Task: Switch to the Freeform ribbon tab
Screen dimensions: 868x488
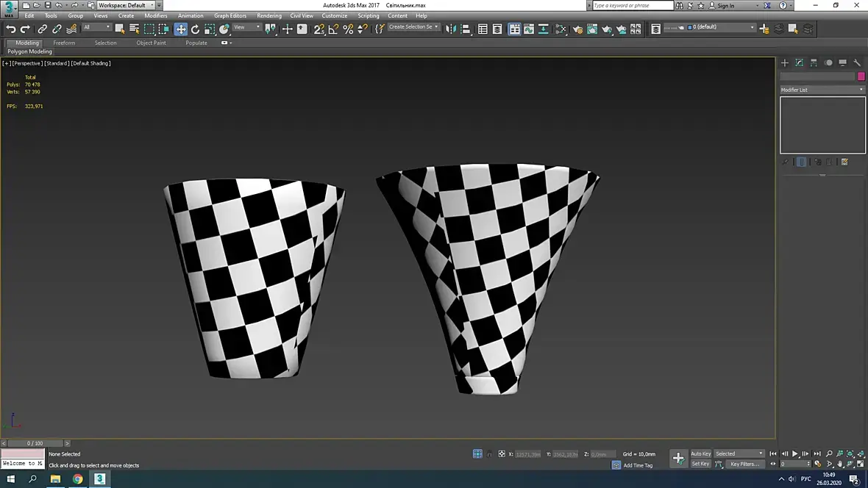Action: tap(64, 43)
